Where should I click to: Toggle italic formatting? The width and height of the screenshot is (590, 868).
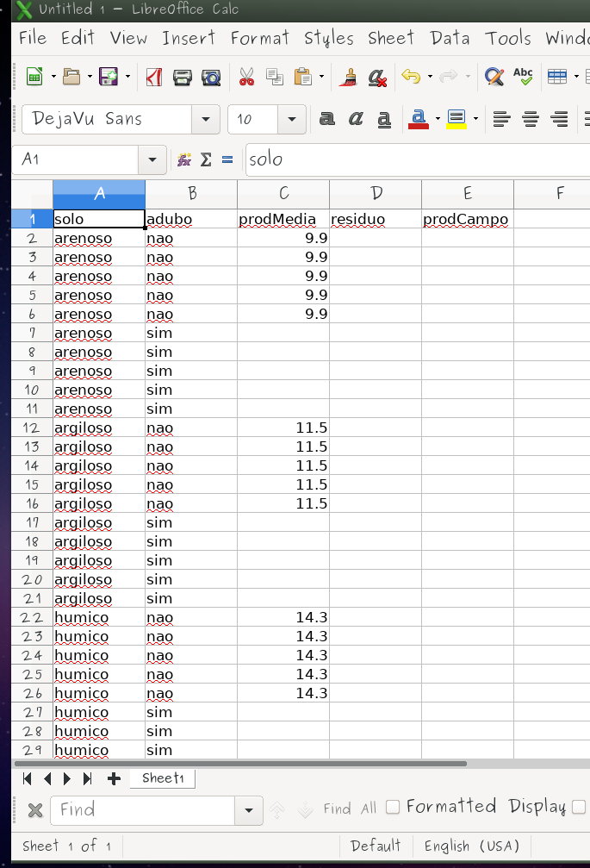pos(356,119)
